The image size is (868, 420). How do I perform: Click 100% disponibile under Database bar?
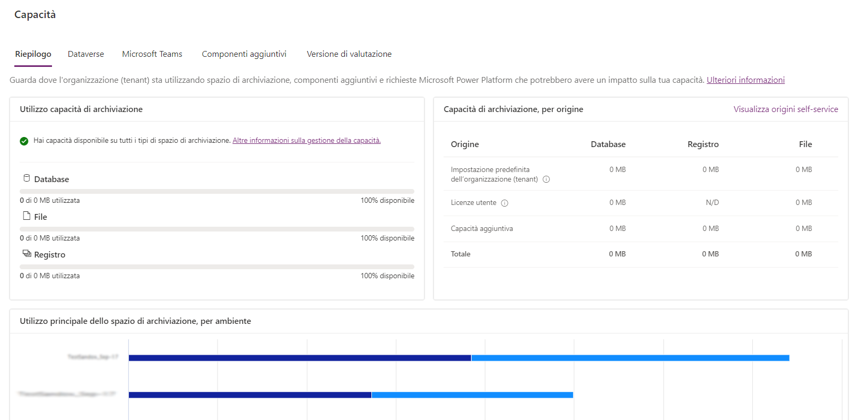(x=387, y=201)
